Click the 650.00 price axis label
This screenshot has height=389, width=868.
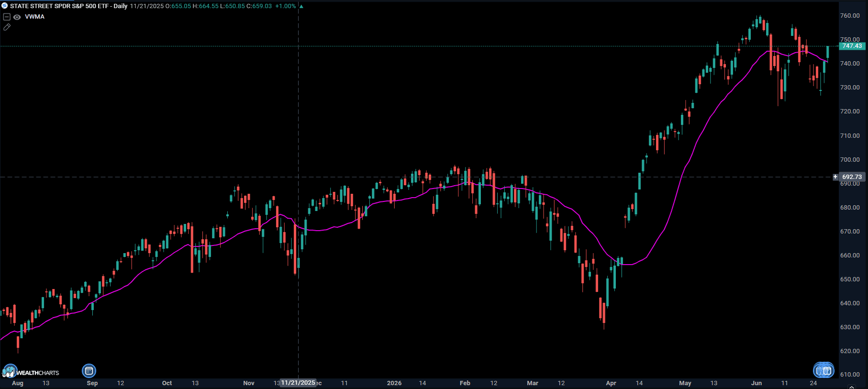tap(850, 279)
